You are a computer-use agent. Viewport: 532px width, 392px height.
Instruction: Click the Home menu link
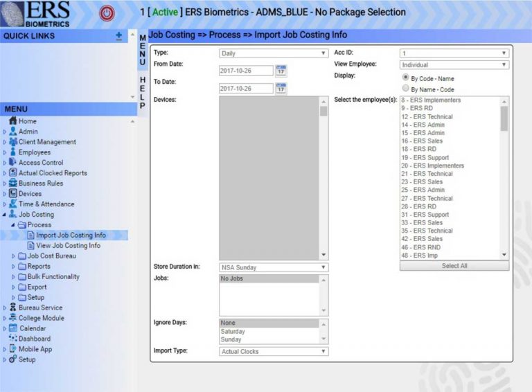point(28,121)
